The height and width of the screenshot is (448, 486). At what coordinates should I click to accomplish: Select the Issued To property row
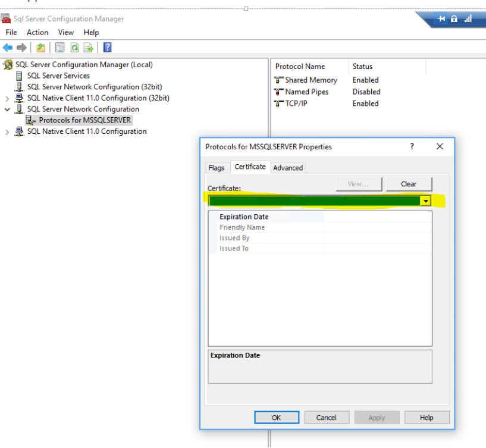[320, 248]
